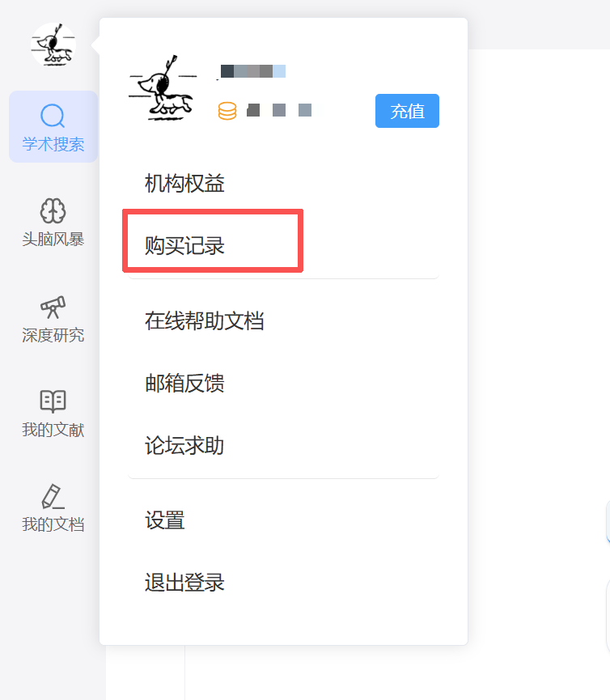The height and width of the screenshot is (700, 610).
Task: Click the pencil icon for 我的文档
Action: (x=53, y=496)
